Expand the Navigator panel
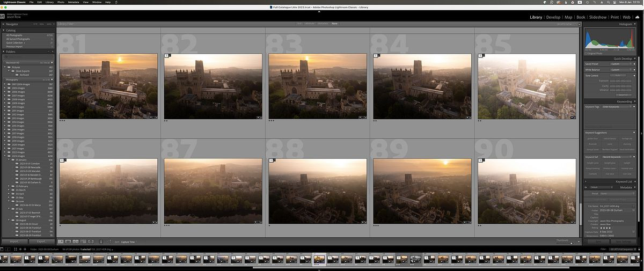644x271 pixels. pos(3,24)
